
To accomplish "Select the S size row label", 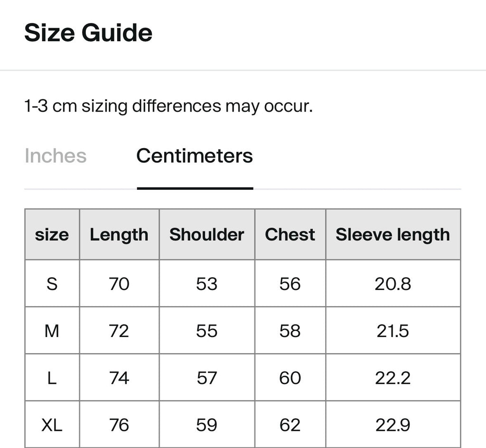I will pos(52,283).
